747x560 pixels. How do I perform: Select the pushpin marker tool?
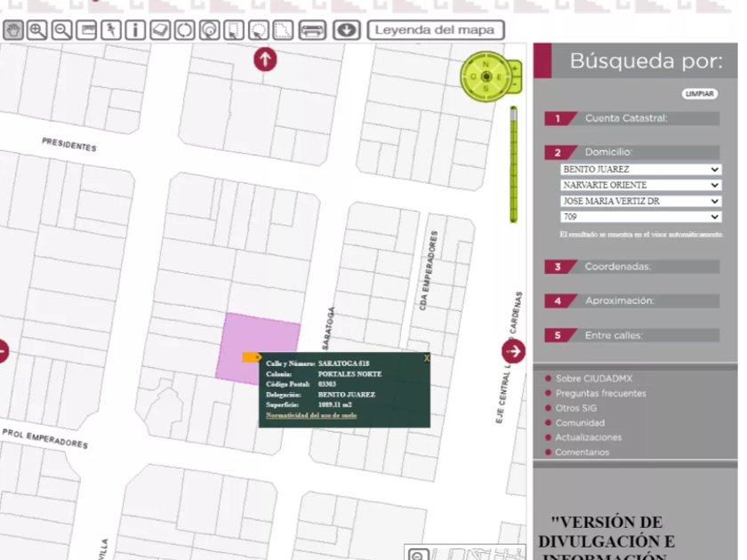click(x=111, y=30)
